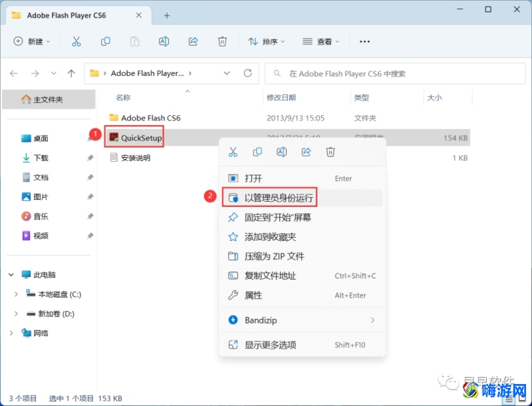Choose 显示更多选项 menu entry
The image size is (532, 406).
[x=302, y=345]
